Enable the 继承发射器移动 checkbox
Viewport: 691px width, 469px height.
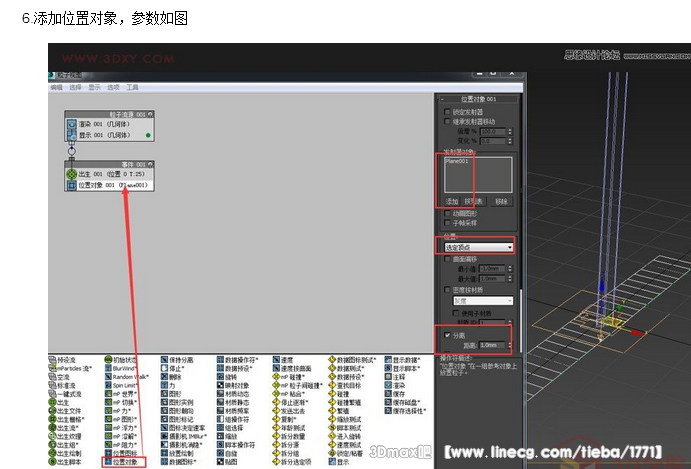tap(447, 121)
